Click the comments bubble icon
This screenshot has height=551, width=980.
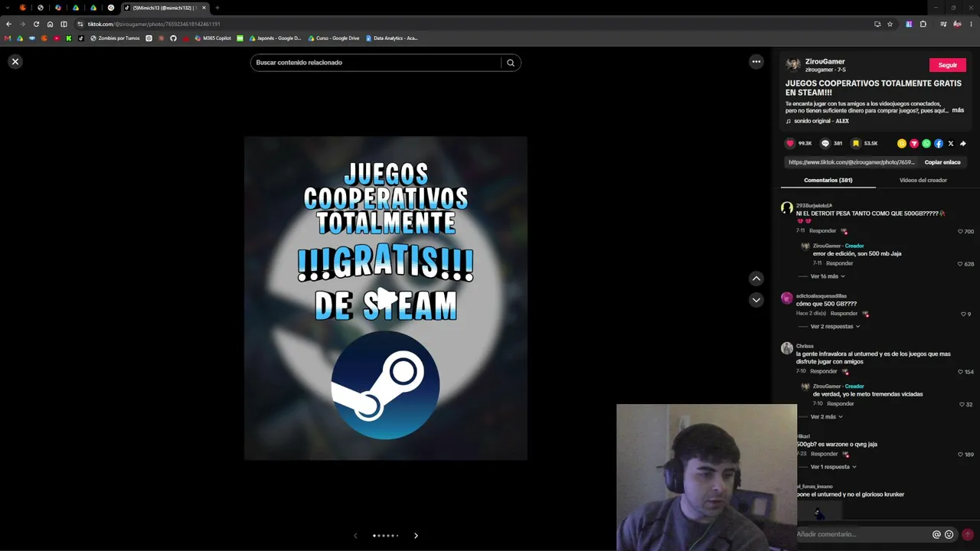pyautogui.click(x=825, y=143)
